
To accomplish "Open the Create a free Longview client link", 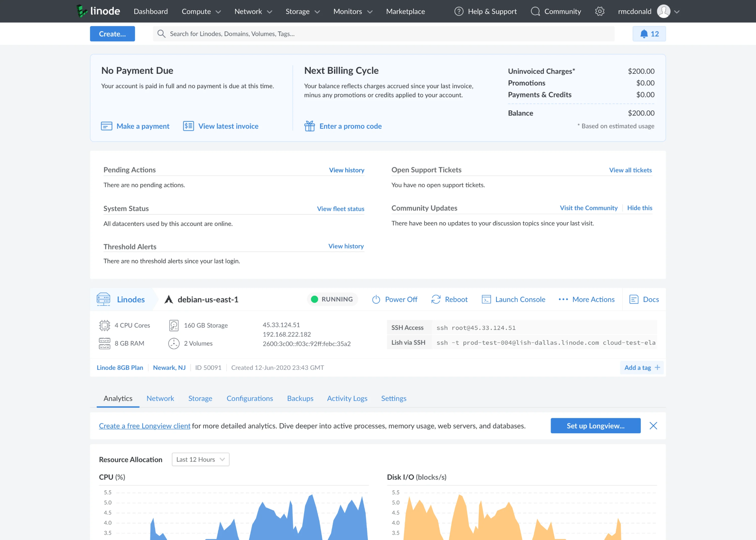I will [x=145, y=426].
